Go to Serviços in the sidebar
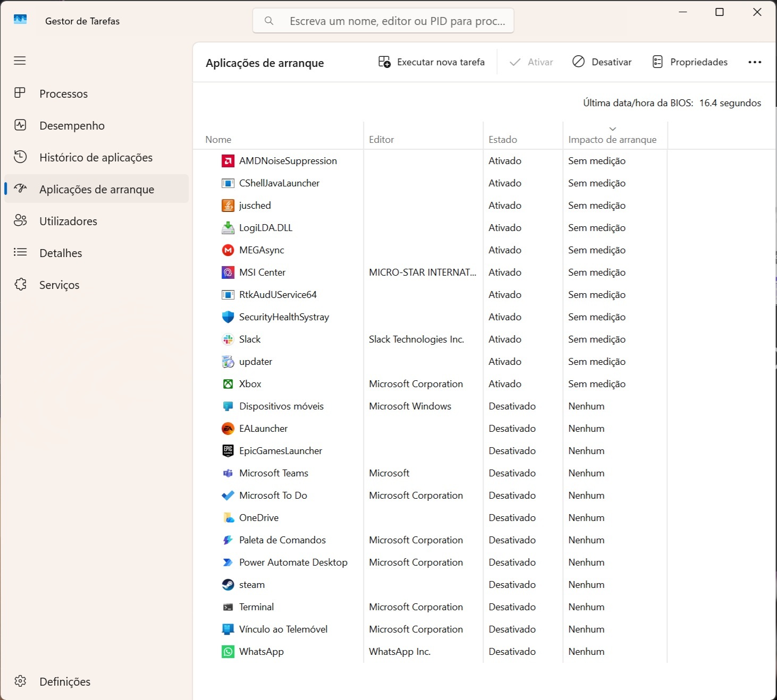Screen dimensions: 777x700 coord(59,285)
